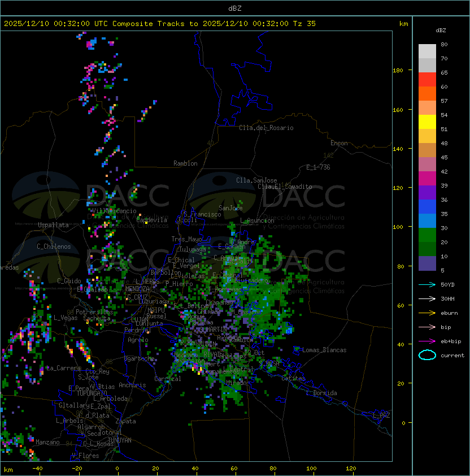
Task: Pick the dark orange swatch below red
Action: (427, 93)
